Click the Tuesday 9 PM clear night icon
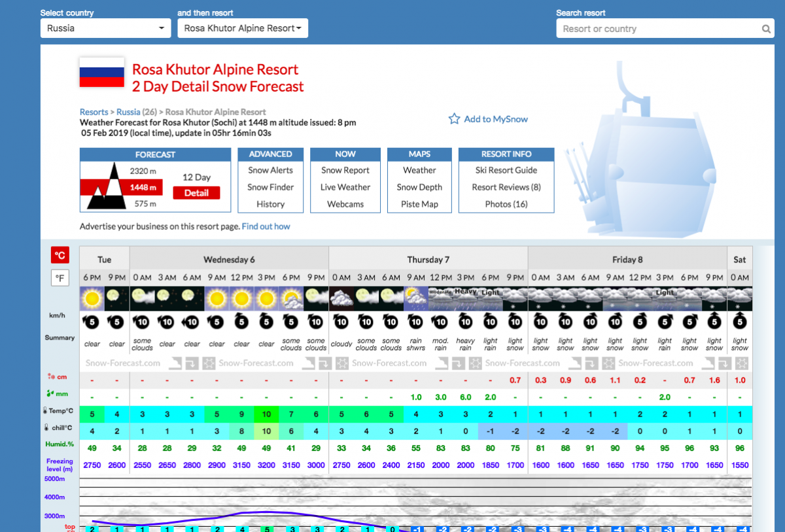Image resolution: width=785 pixels, height=532 pixels. (x=117, y=298)
